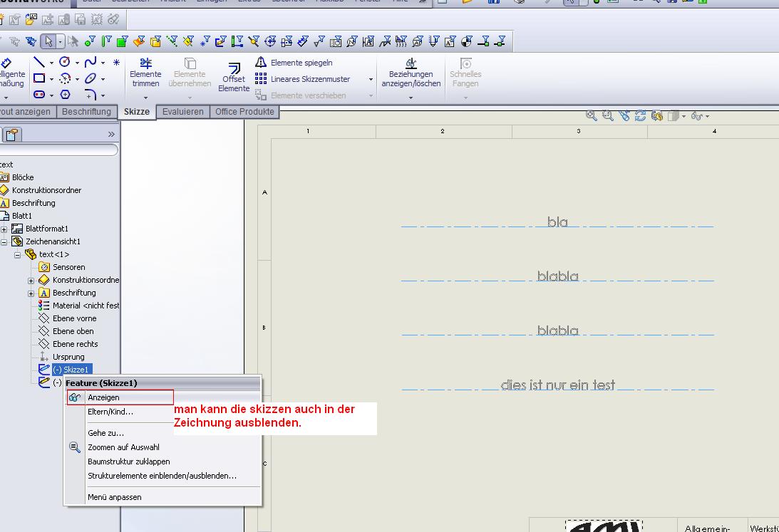Select Sensoren in feature tree
This screenshot has width=779, height=532.
pyautogui.click(x=69, y=268)
